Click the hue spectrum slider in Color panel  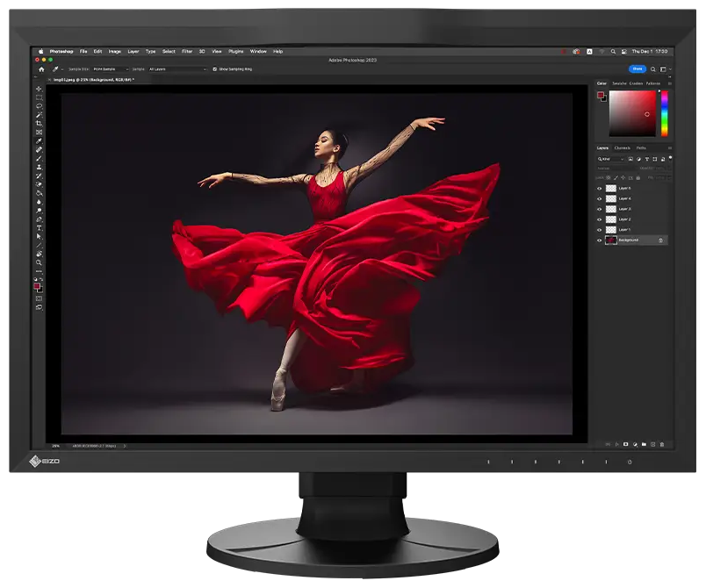tap(665, 113)
